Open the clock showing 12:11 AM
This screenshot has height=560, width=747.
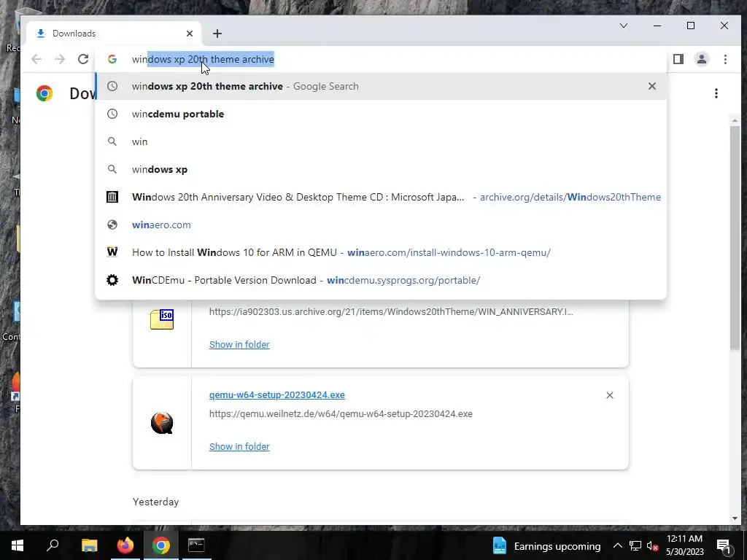(684, 545)
